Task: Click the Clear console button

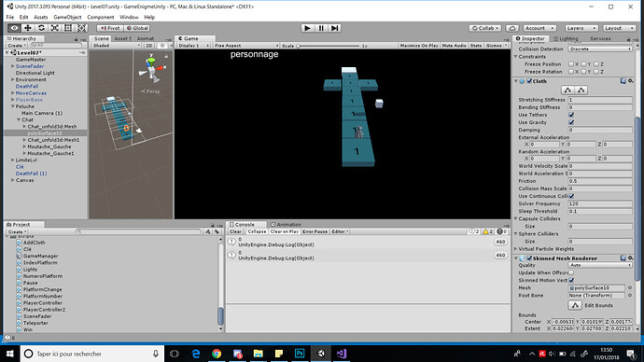Action: pos(235,231)
